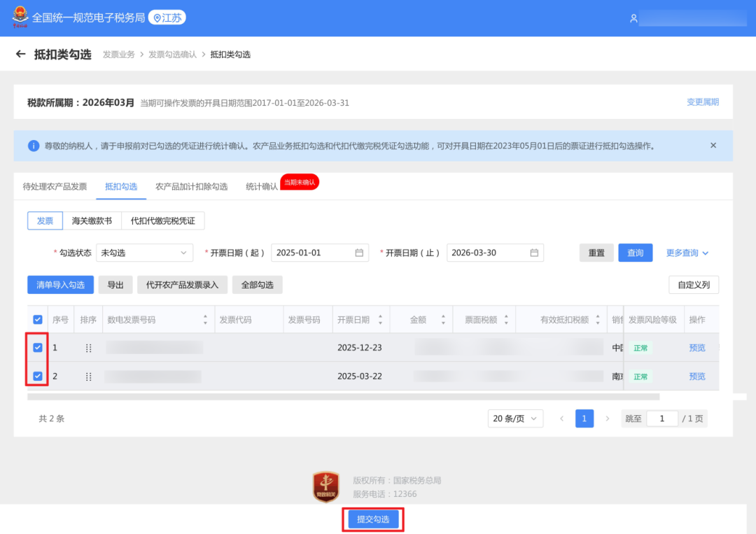Image resolution: width=756 pixels, height=534 pixels.
Task: Sort by 开票日期 column arrows
Action: pos(380,320)
